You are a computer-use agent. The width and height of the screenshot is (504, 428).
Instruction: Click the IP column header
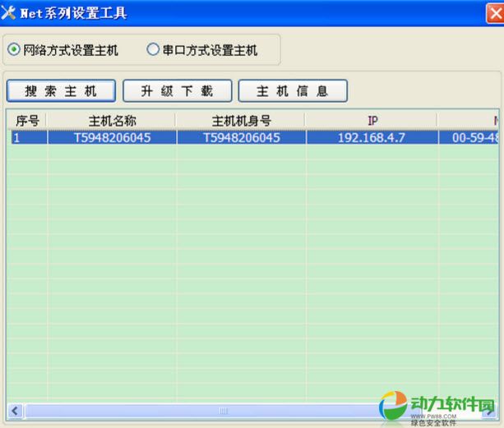coord(372,121)
